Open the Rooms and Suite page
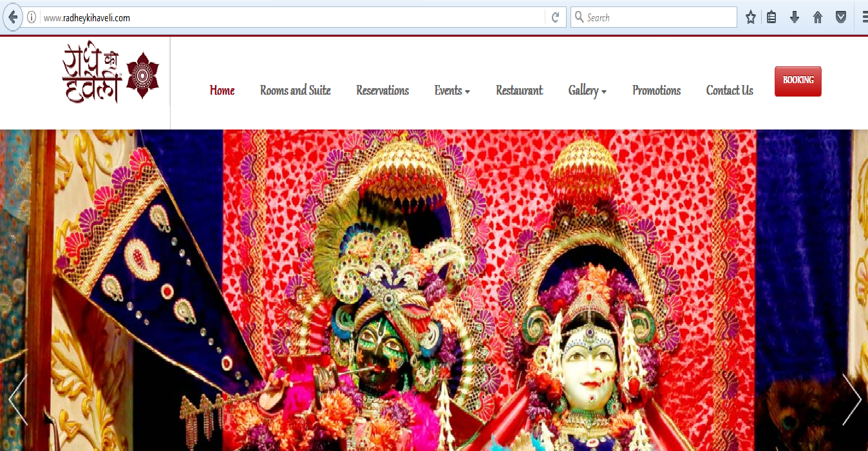The image size is (868, 451). coord(295,91)
